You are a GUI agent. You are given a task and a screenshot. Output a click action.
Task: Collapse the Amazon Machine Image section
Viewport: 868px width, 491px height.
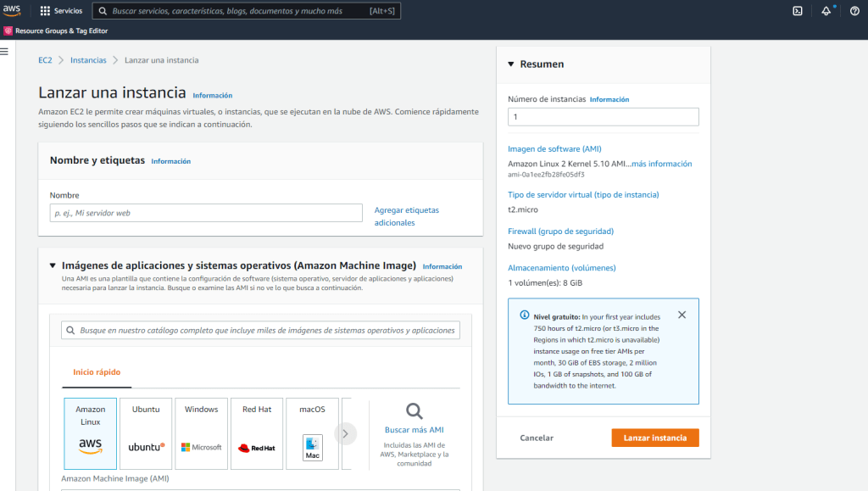pos(53,265)
